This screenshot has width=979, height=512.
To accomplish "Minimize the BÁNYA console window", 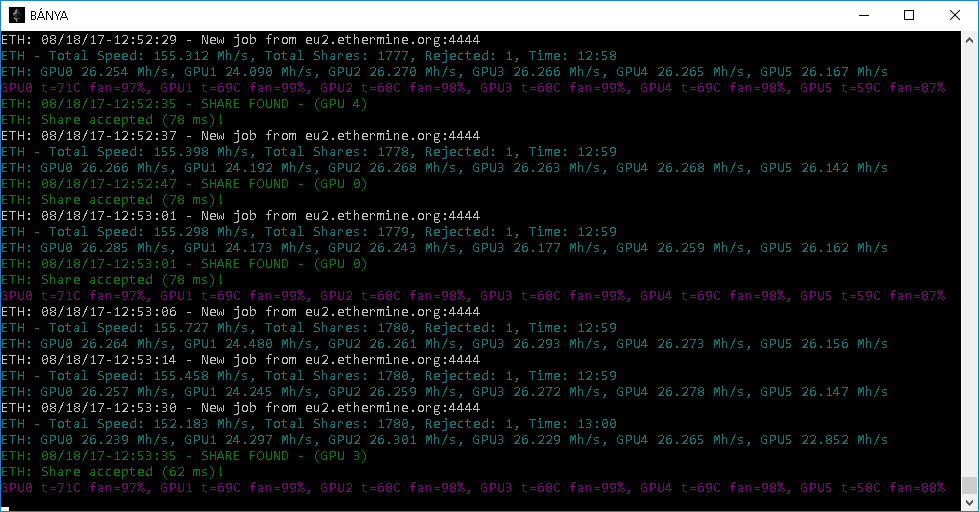I will coord(864,15).
